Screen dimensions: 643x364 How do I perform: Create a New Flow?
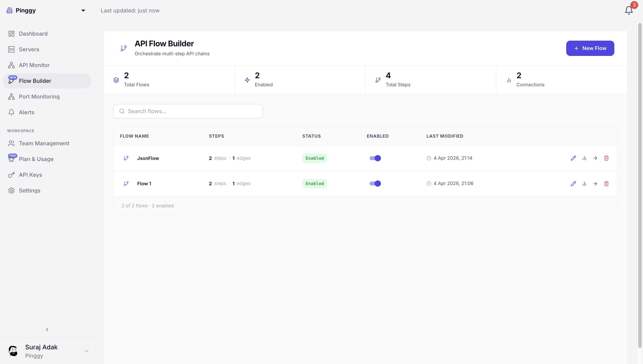[590, 48]
